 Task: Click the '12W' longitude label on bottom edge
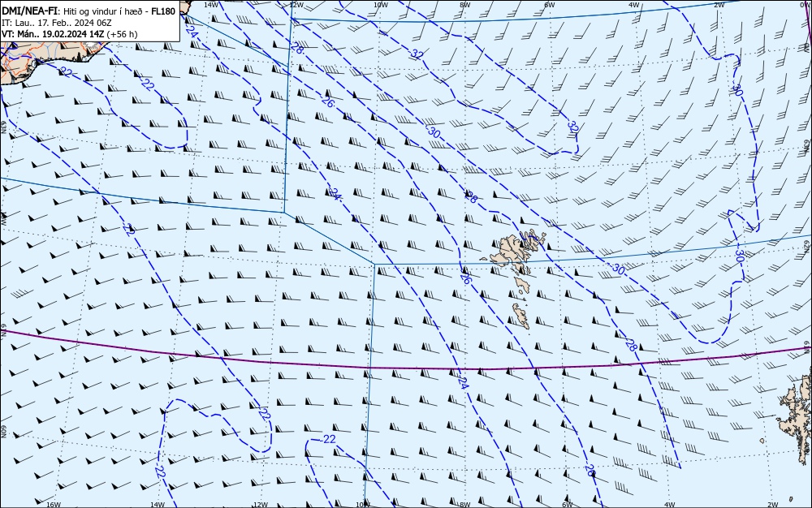click(x=261, y=505)
